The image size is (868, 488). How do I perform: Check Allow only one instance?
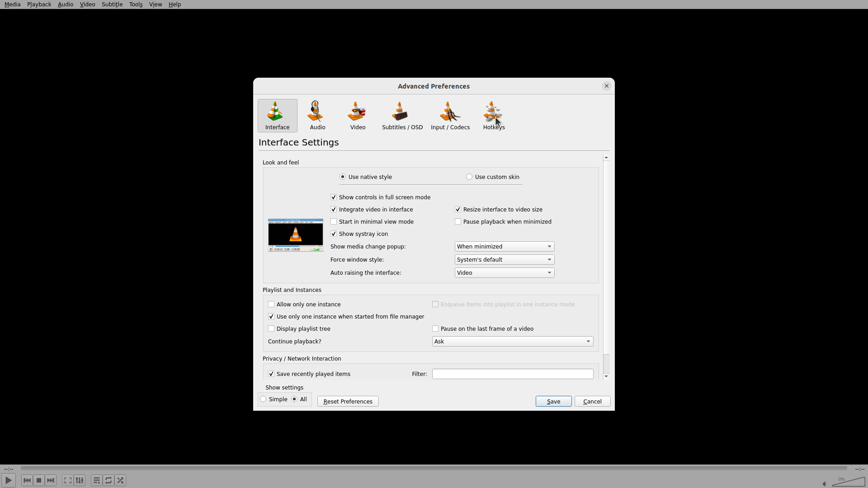tap(271, 305)
